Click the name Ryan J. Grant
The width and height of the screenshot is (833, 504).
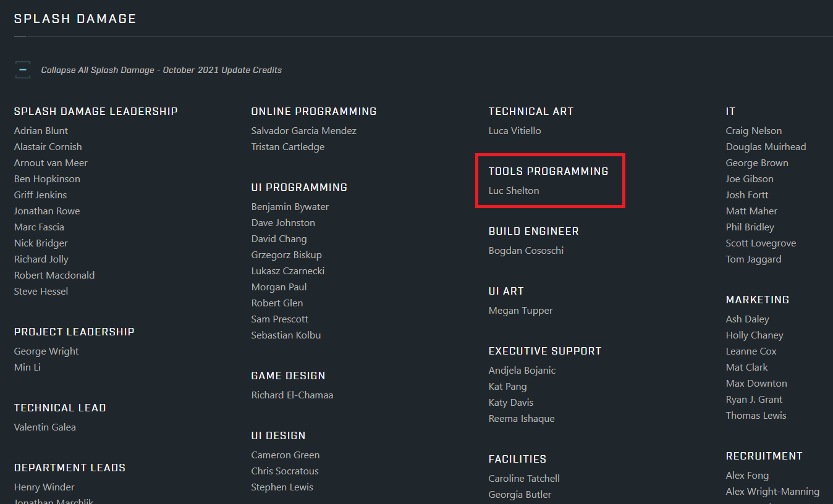point(754,400)
